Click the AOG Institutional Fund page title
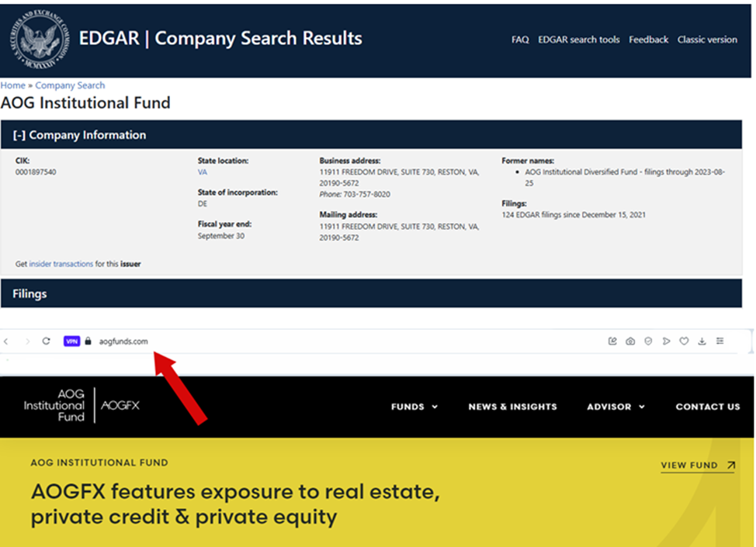756x547 pixels. point(85,103)
